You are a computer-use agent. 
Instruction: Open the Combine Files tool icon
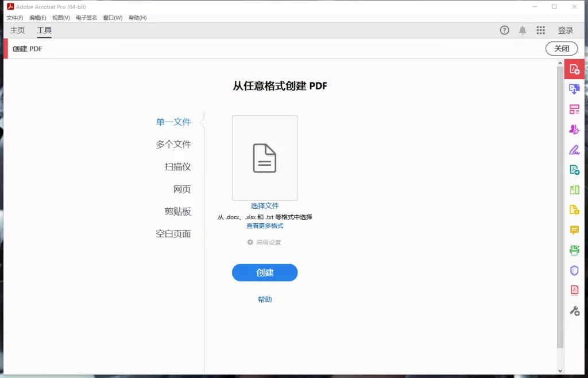(574, 89)
